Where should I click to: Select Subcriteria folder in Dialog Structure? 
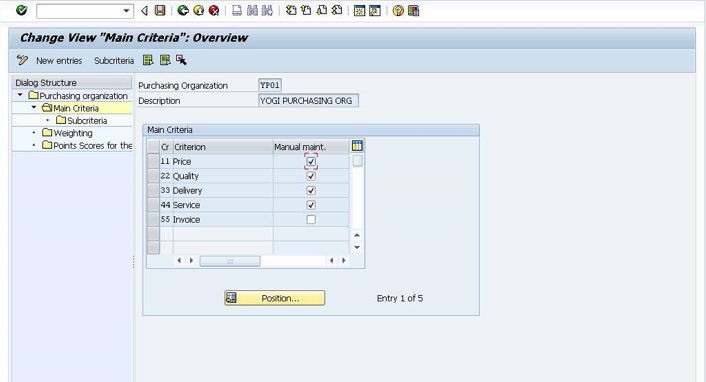click(x=87, y=121)
